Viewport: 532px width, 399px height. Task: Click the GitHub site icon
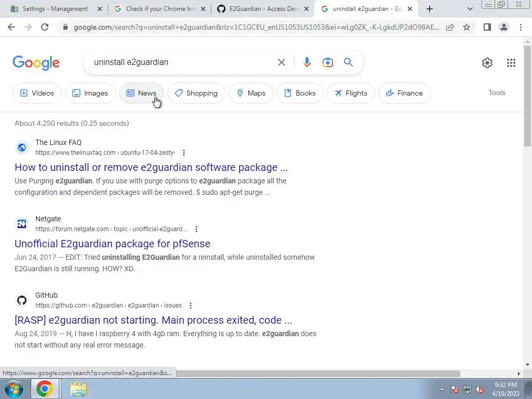[x=22, y=300]
